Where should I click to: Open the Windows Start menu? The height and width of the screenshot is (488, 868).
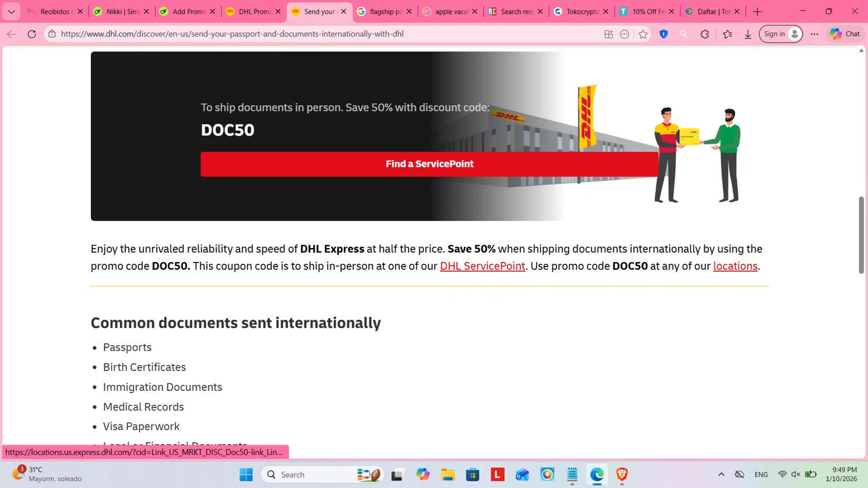[x=246, y=475]
